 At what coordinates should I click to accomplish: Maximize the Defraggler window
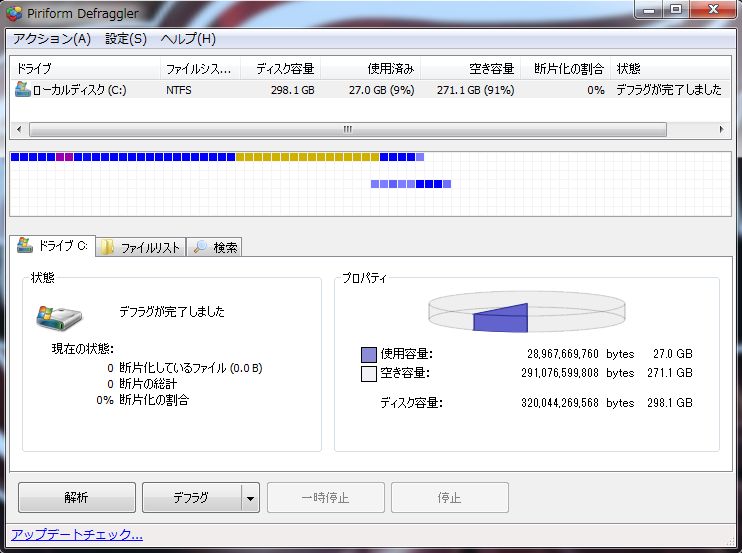click(676, 9)
